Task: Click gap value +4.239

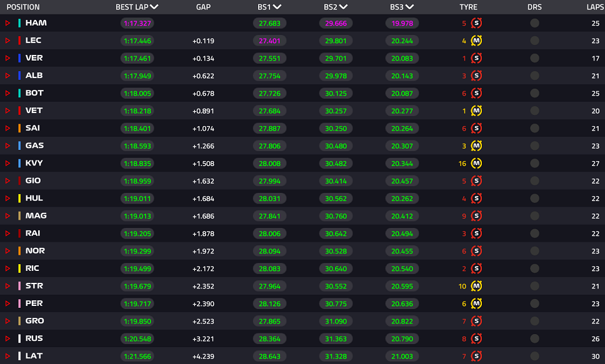Action: pos(203,357)
